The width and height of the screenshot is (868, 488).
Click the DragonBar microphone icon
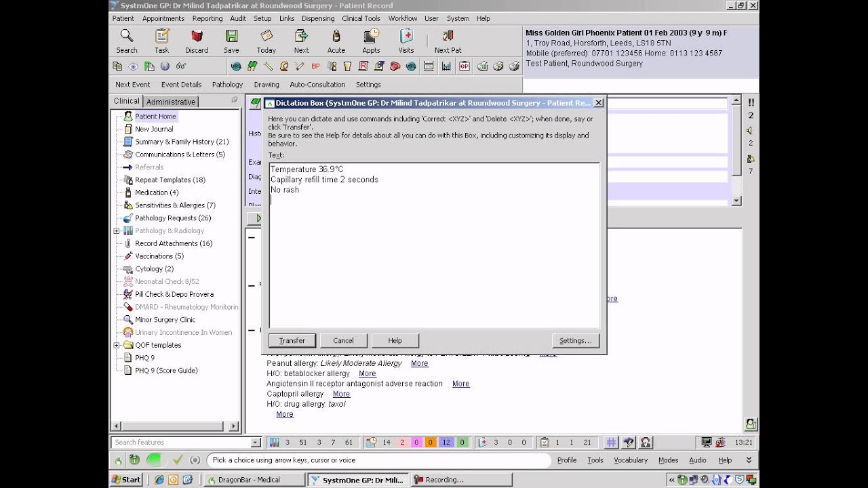[134, 460]
